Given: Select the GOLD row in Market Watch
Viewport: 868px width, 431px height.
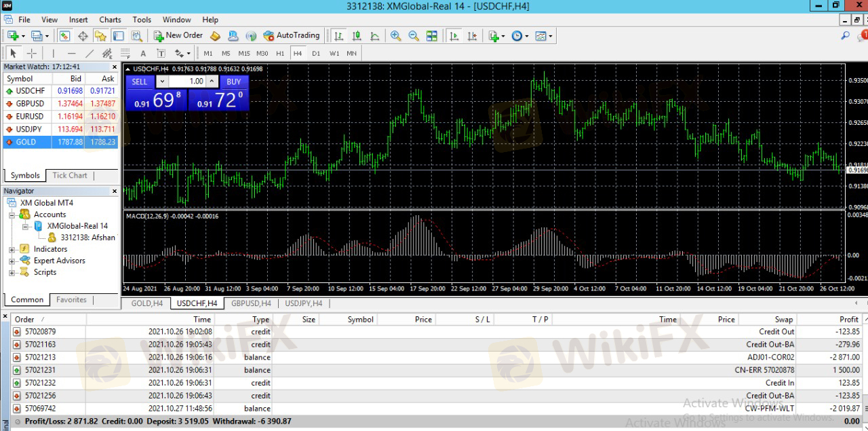Looking at the screenshot, I should tap(60, 142).
